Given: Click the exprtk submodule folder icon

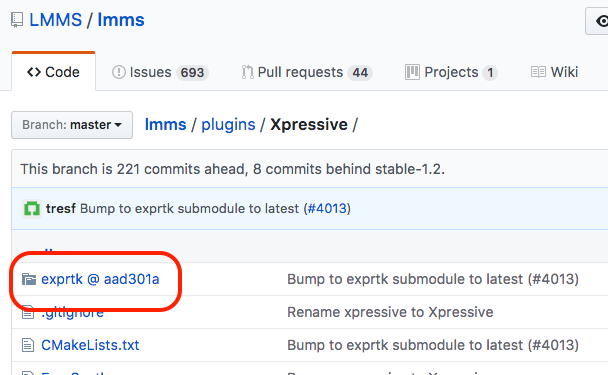Looking at the screenshot, I should [29, 279].
